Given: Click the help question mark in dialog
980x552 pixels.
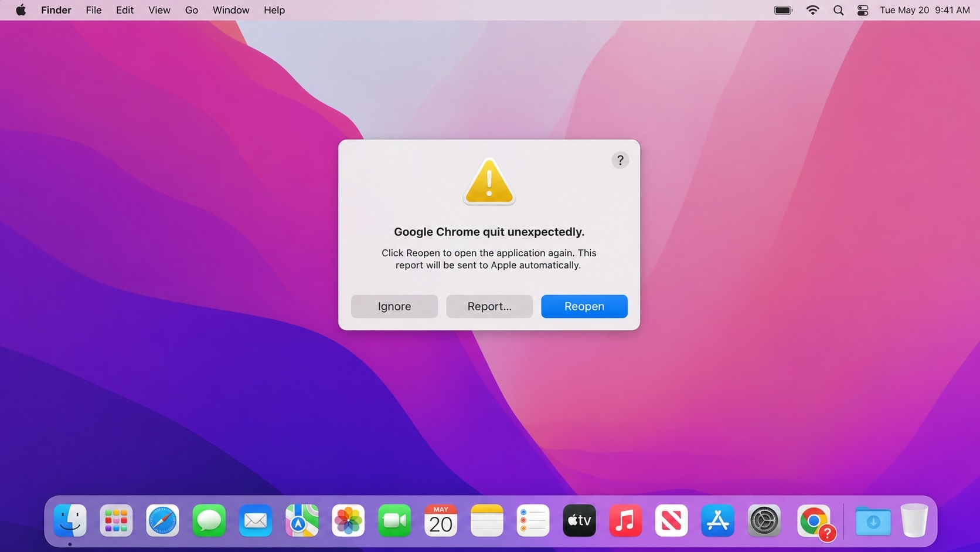Looking at the screenshot, I should (620, 160).
